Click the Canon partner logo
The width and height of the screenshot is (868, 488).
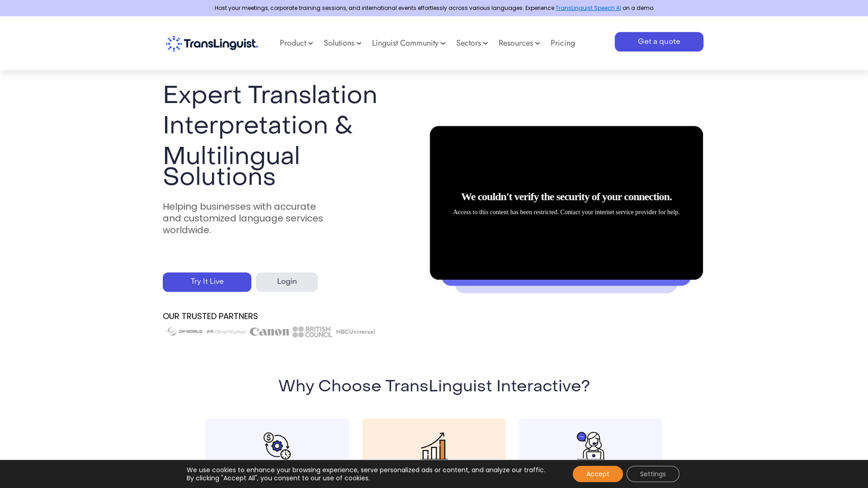[269, 331]
